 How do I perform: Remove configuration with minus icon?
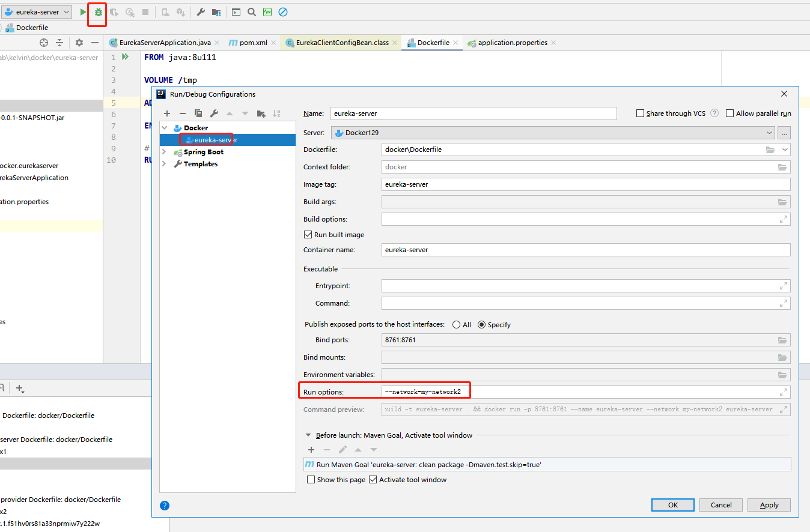pyautogui.click(x=183, y=113)
